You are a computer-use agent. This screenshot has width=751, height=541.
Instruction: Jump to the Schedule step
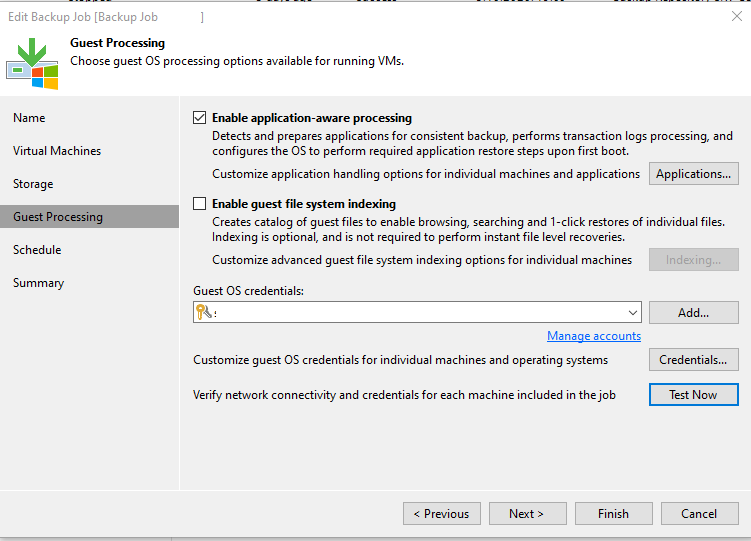[37, 250]
